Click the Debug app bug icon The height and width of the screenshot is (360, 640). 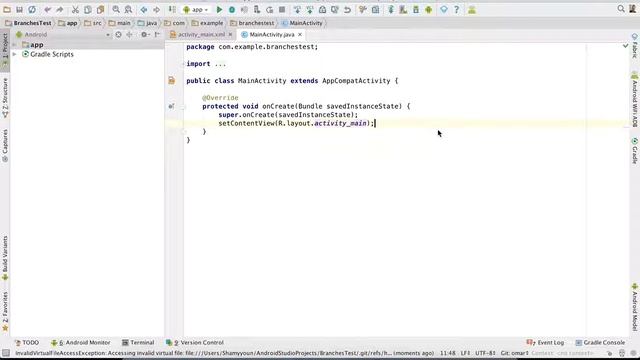232,9
